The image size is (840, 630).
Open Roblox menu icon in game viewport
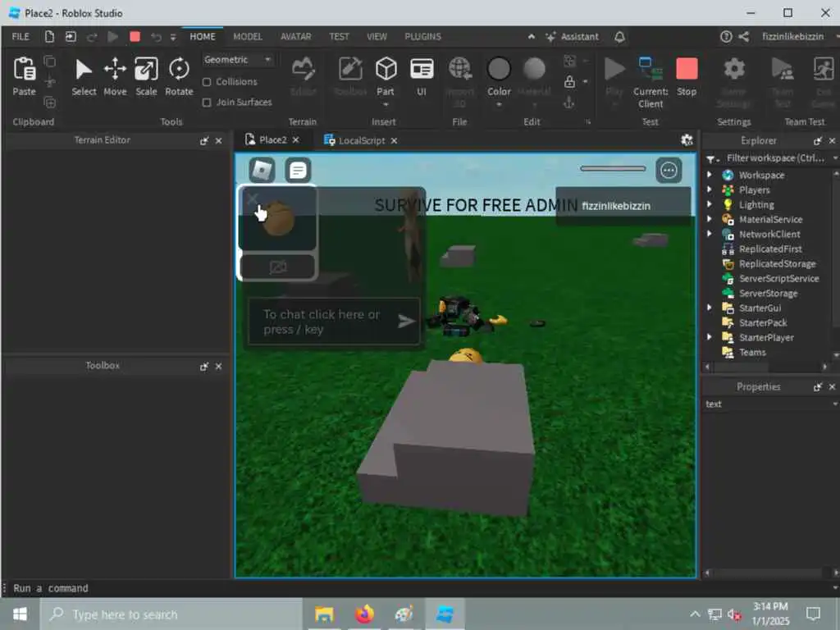click(x=262, y=171)
